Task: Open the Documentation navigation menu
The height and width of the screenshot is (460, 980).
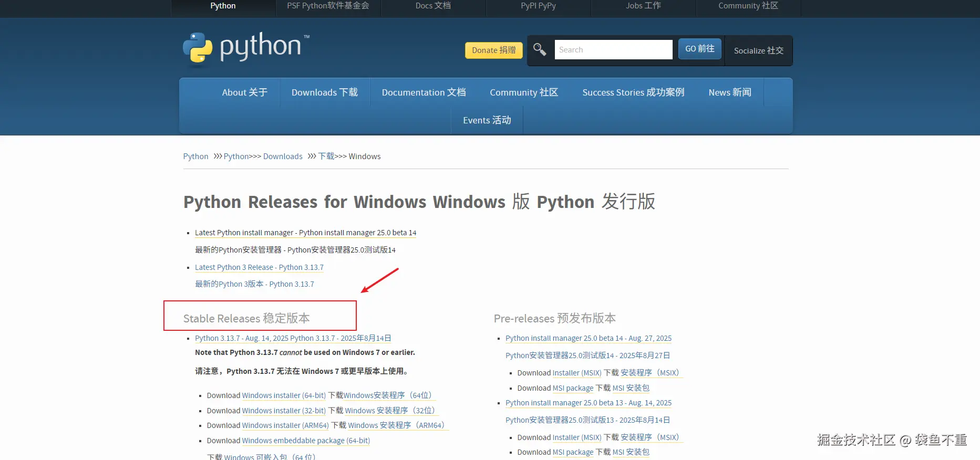Action: pyautogui.click(x=424, y=92)
